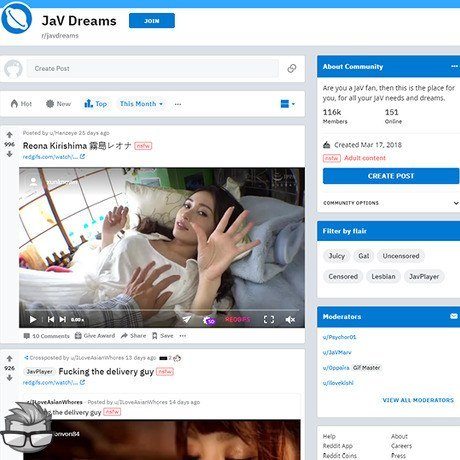This screenshot has width=460, height=460.
Task: Downvote the delivery guy post
Action: coord(9,378)
